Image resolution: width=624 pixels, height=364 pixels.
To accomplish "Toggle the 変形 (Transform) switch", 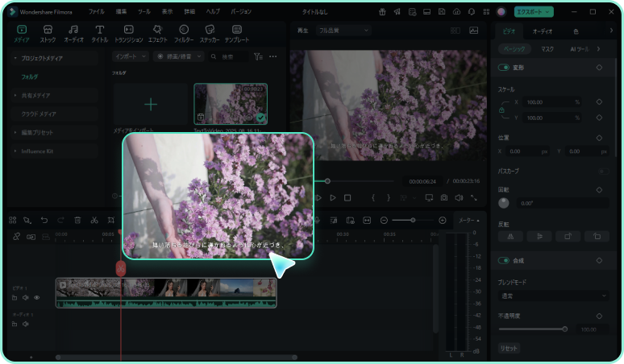I will (x=503, y=68).
